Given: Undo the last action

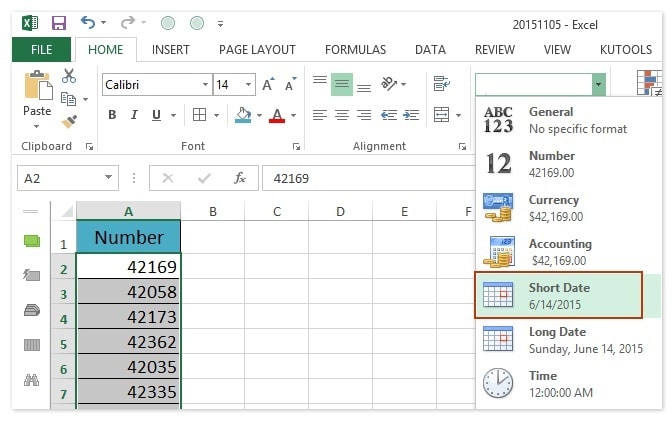Looking at the screenshot, I should pyautogui.click(x=88, y=22).
